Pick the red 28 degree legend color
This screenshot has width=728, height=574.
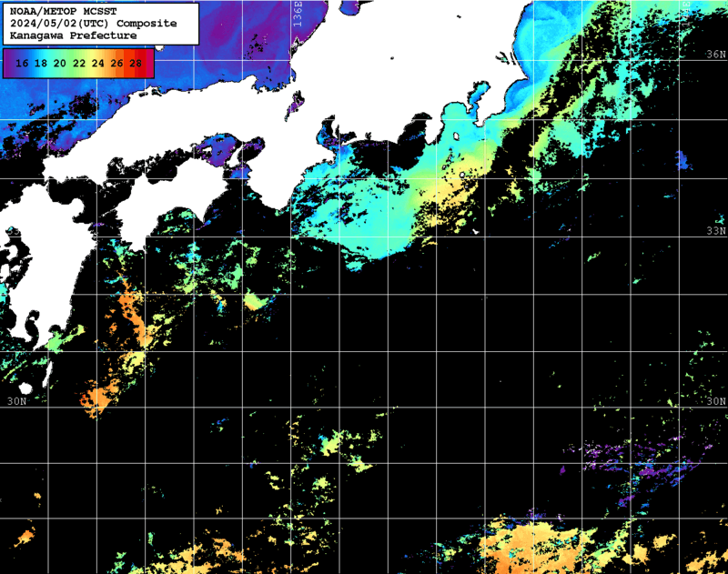(136, 63)
